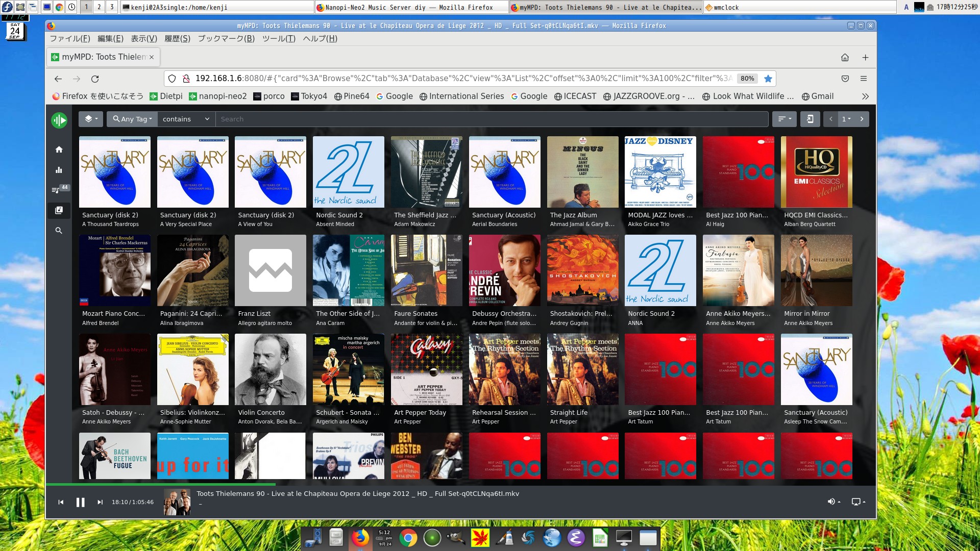
Task: Open the 履歴(S) history menu
Action: click(x=177, y=39)
